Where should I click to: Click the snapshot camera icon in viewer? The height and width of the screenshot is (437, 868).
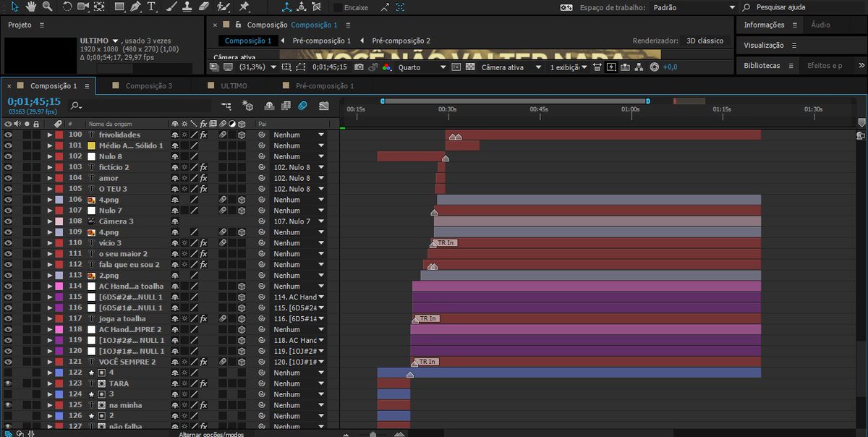[359, 67]
